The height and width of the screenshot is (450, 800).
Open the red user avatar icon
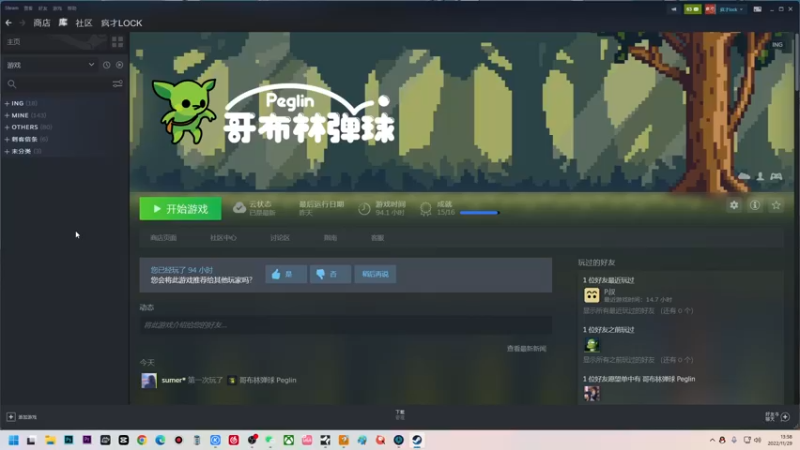(710, 9)
